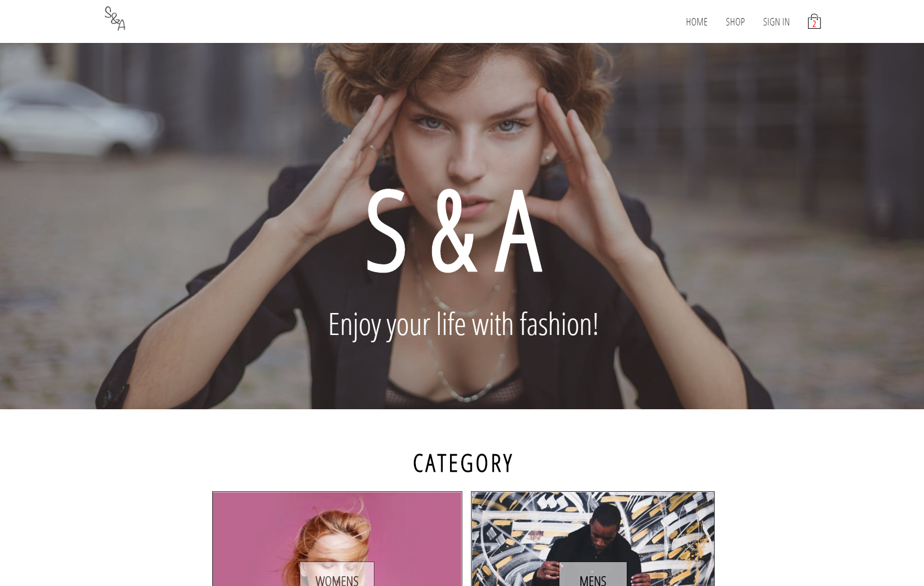
Task: Open the SIGN IN link
Action: pyautogui.click(x=776, y=22)
